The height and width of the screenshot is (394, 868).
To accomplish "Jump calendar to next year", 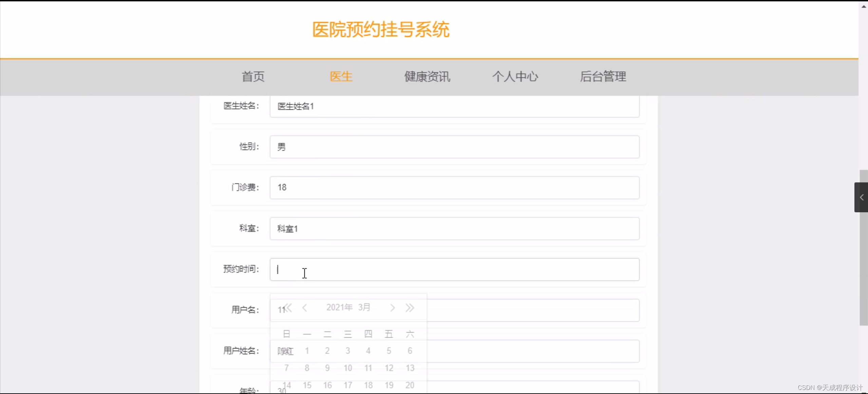I will click(x=410, y=308).
